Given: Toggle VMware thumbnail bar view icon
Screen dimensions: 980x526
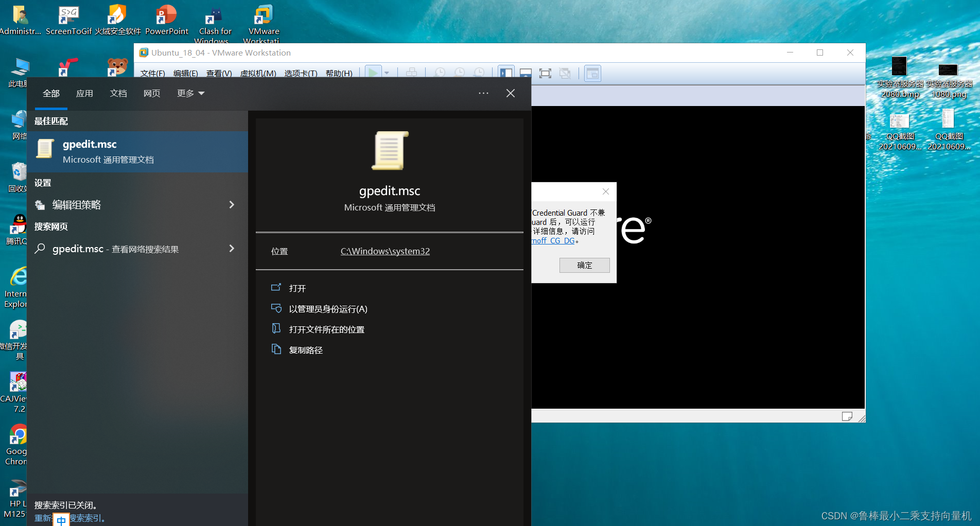Looking at the screenshot, I should click(526, 73).
